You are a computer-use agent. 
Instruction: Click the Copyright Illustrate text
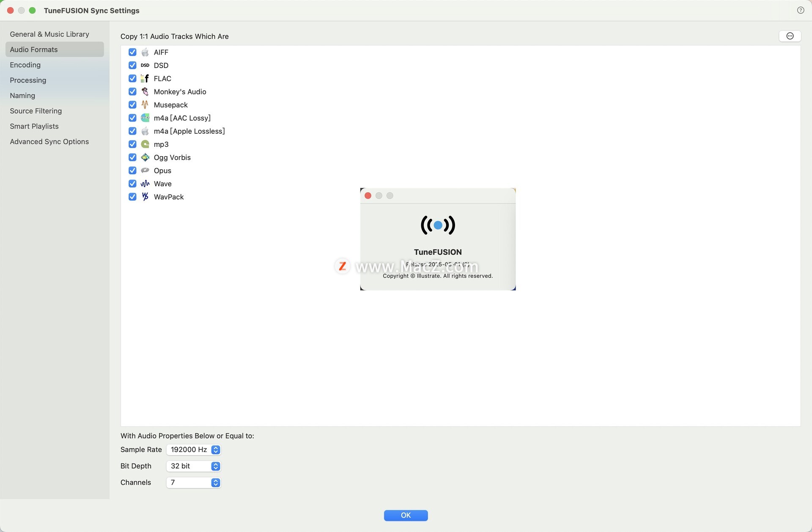438,276
